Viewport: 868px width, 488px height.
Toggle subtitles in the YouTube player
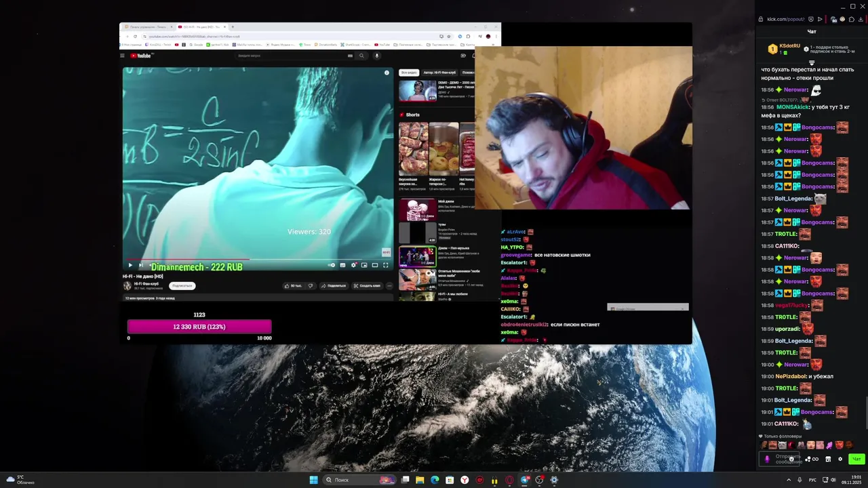(x=342, y=265)
